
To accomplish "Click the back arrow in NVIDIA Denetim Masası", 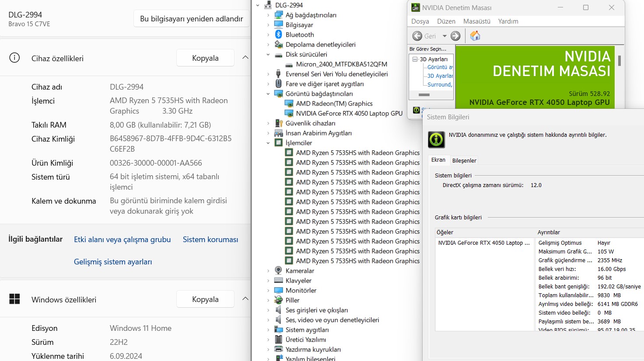I will (417, 36).
